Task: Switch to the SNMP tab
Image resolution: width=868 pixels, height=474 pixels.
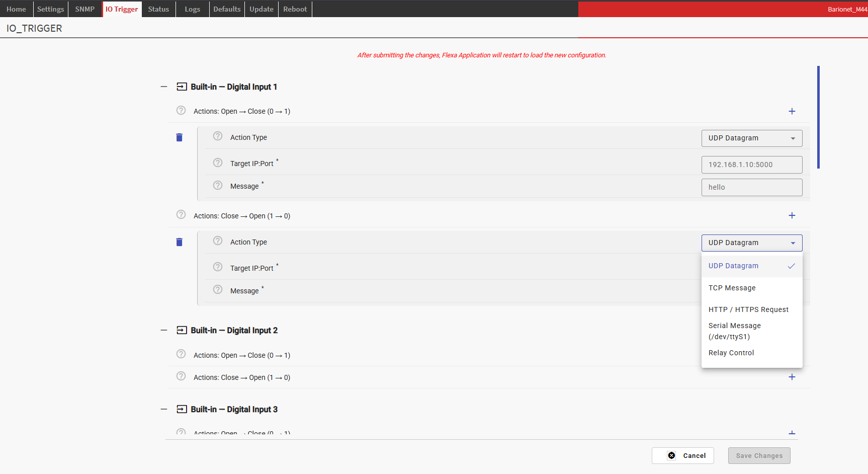Action: point(84,9)
